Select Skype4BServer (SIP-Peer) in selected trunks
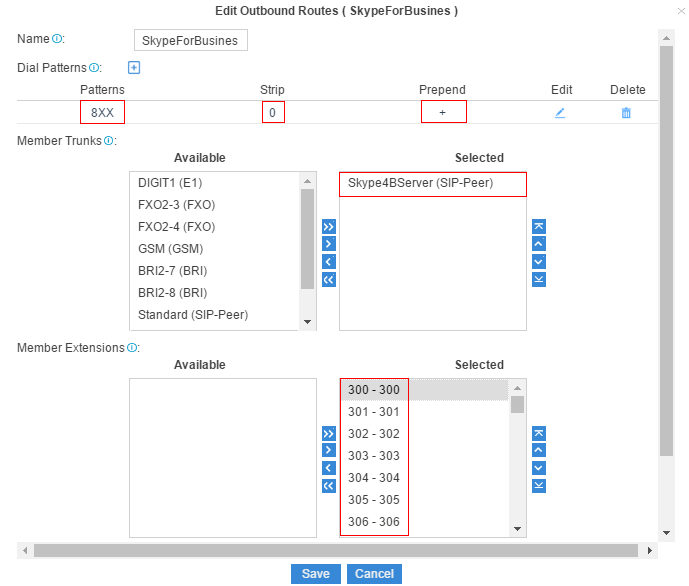 pos(433,183)
